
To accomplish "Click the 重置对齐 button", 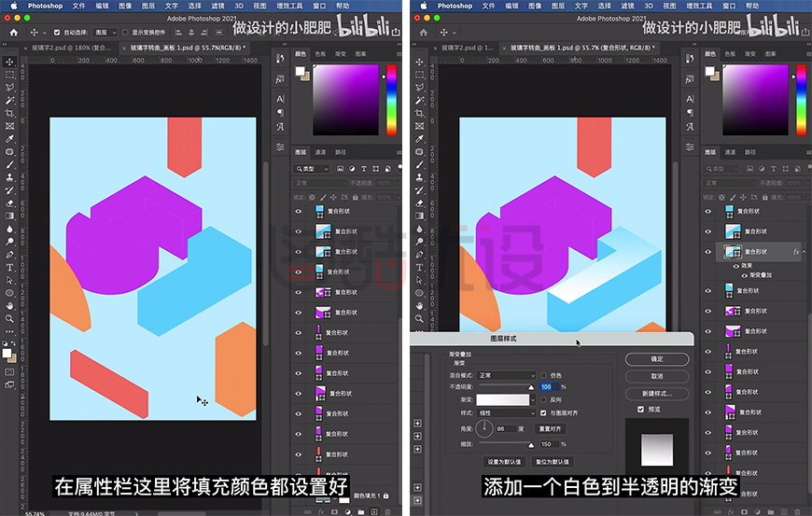I will [x=550, y=428].
